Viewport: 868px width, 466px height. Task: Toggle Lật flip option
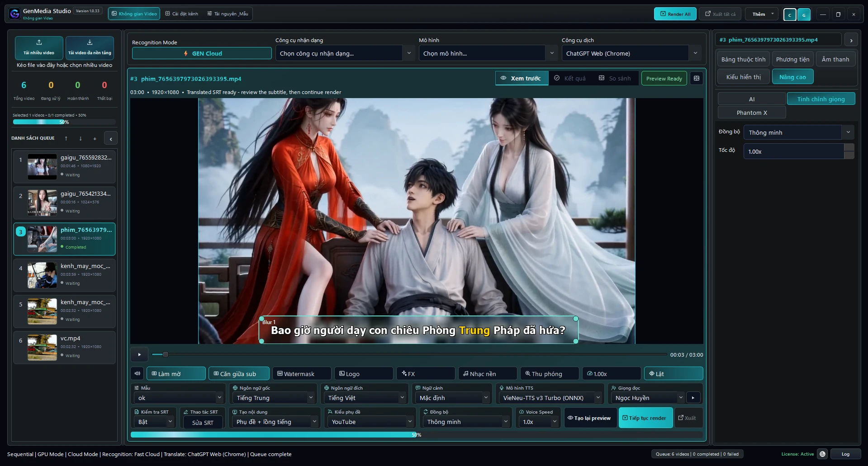(x=674, y=373)
